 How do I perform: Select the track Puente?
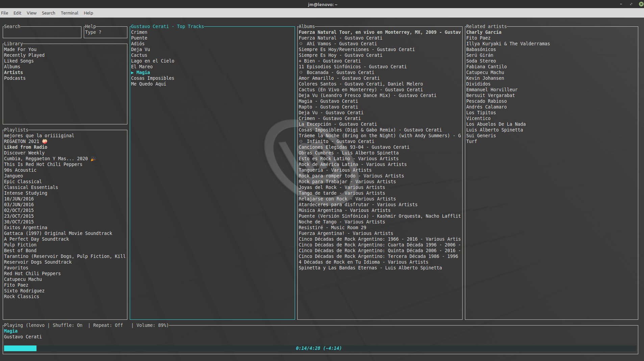point(139,38)
